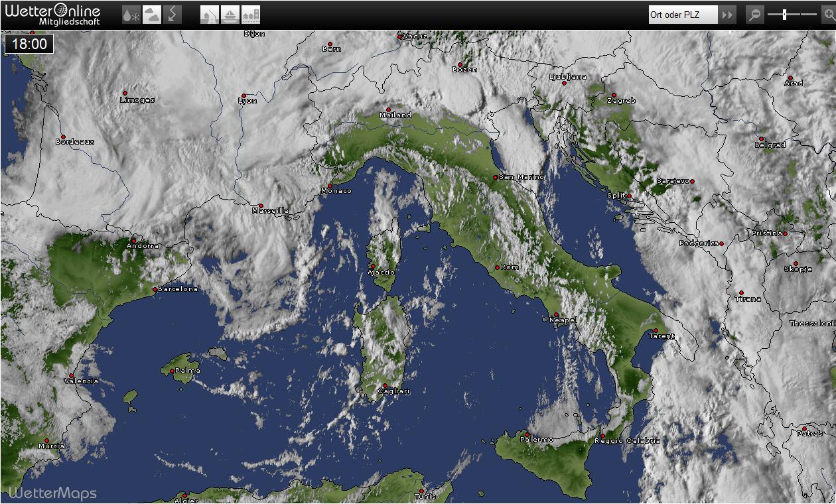Select the Ljubljana city label
836x504 pixels.
click(568, 77)
